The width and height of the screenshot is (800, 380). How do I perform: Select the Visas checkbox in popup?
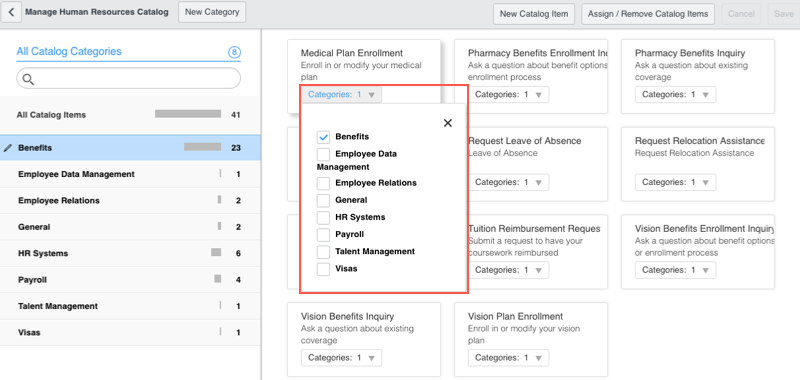tap(323, 269)
